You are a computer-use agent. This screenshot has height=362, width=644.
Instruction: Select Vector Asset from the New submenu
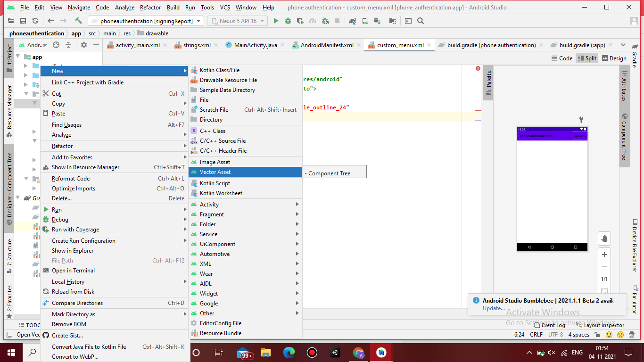pyautogui.click(x=245, y=172)
